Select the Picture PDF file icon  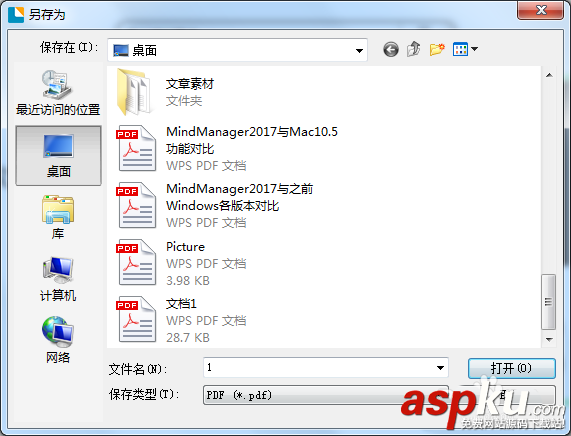(136, 262)
